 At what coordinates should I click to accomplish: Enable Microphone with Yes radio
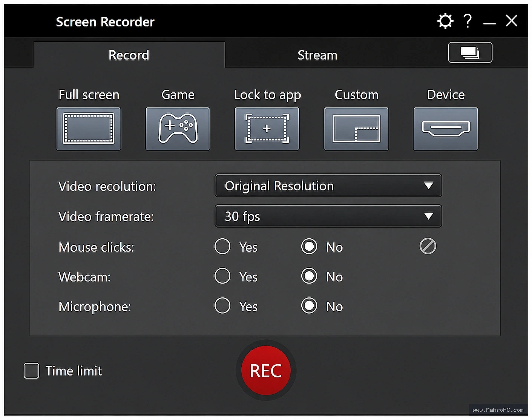222,306
